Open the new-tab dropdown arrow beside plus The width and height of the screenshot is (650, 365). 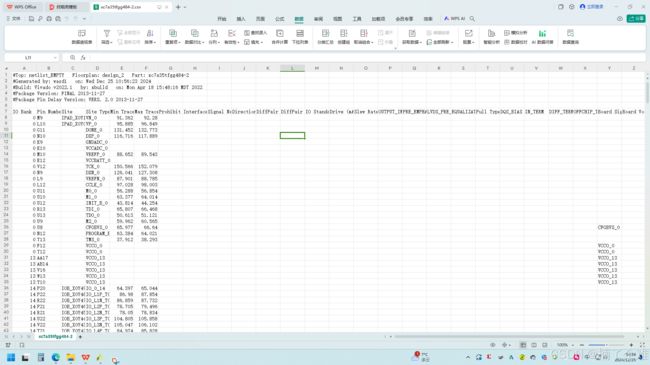point(185,7)
